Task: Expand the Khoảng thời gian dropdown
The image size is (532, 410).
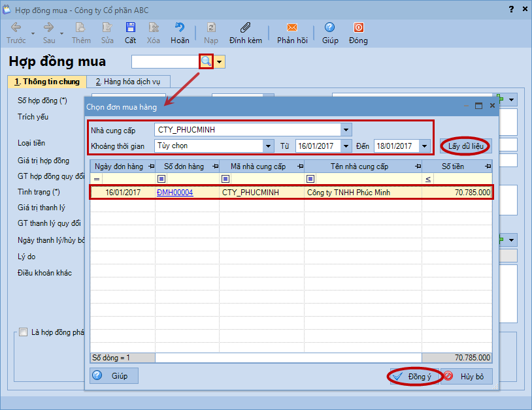Action: pos(268,146)
